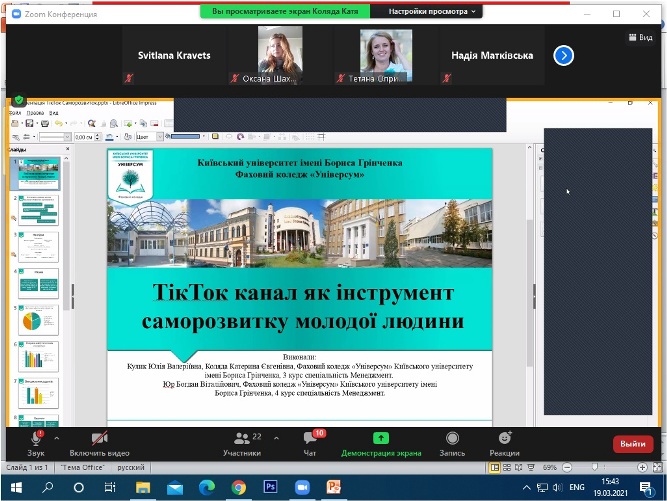This screenshot has height=501, width=667.
Task: Turn on camera with Включить видео
Action: coord(100,441)
